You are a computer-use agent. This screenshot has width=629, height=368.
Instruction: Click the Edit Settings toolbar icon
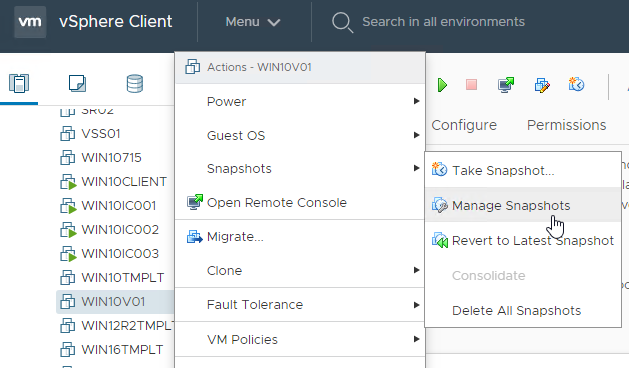(542, 85)
